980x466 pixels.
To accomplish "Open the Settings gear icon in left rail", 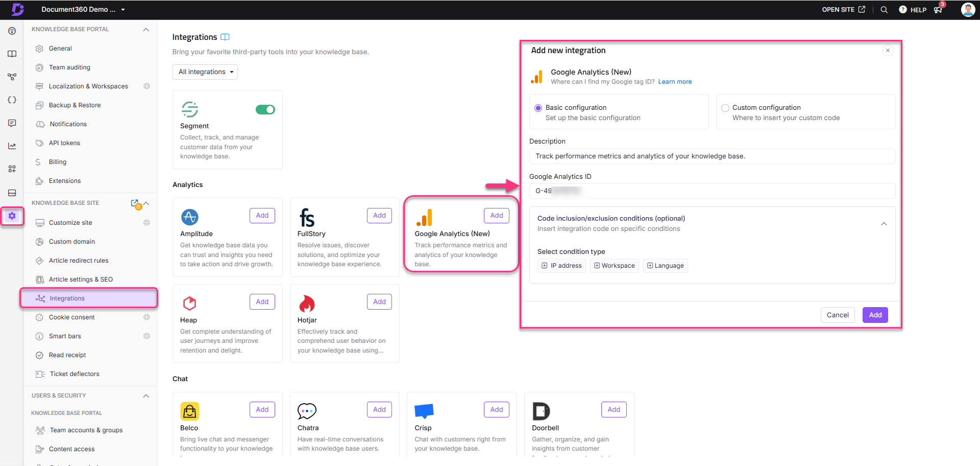I will [12, 216].
